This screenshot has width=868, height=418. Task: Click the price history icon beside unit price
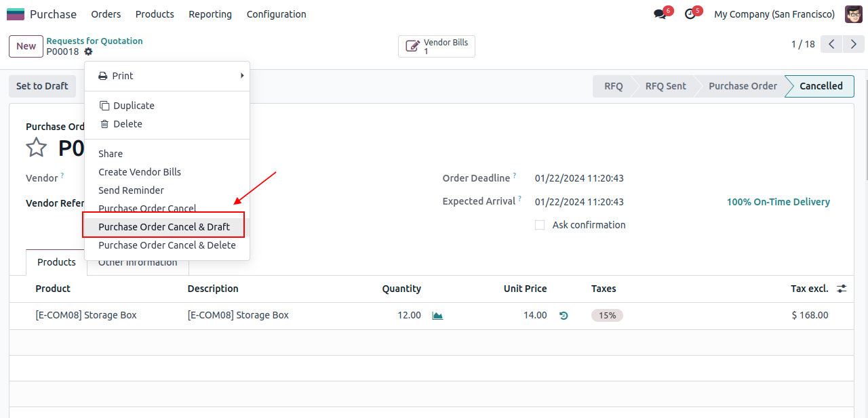pos(564,316)
